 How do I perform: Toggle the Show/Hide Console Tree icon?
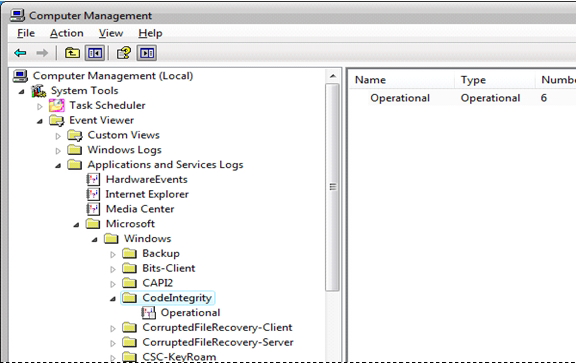pyautogui.click(x=94, y=53)
